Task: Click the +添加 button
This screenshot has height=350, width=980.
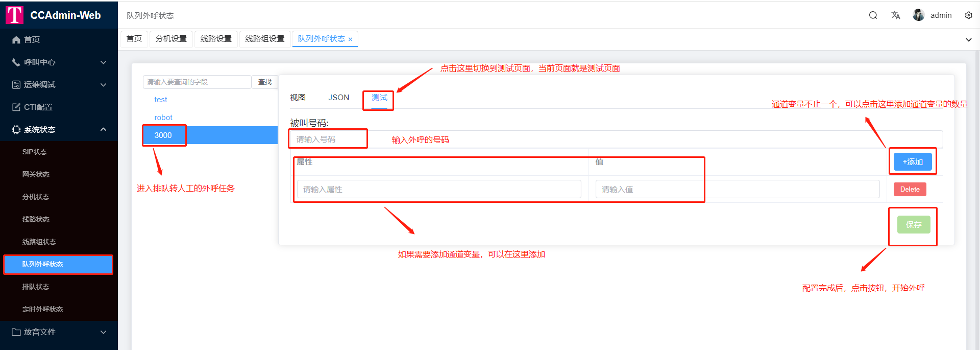Action: [912, 162]
